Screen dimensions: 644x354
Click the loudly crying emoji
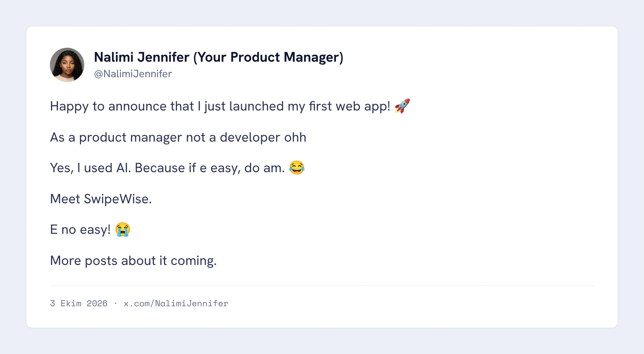click(x=123, y=230)
